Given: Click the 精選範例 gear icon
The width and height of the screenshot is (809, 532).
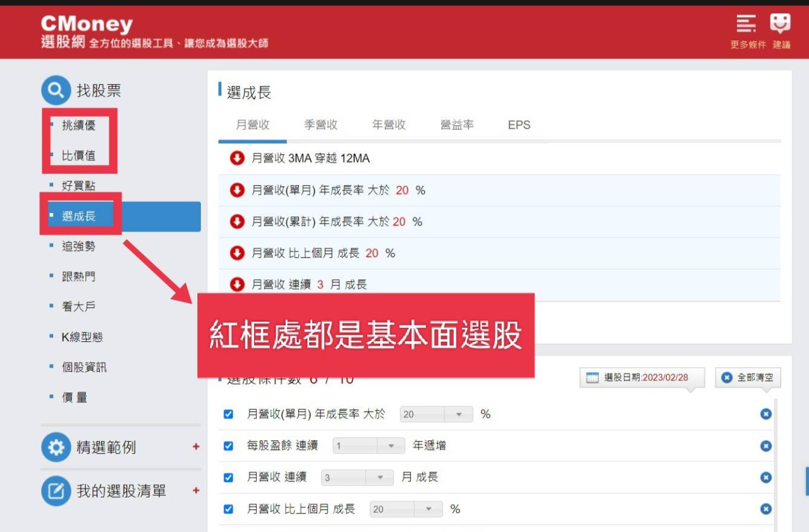Looking at the screenshot, I should pos(56,447).
